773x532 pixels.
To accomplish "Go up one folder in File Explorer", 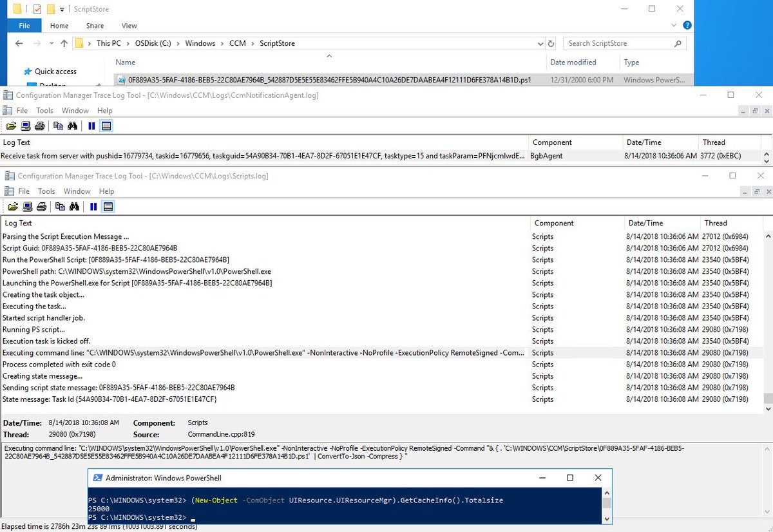I will coord(64,43).
